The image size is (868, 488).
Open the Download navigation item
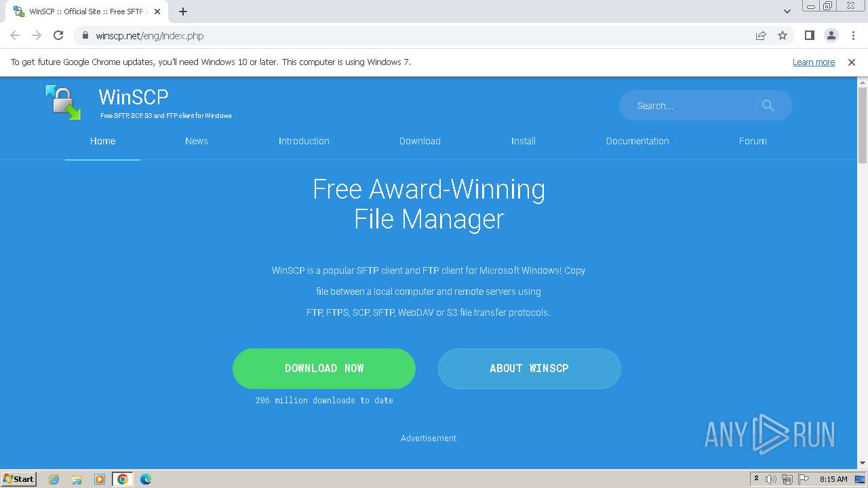420,141
